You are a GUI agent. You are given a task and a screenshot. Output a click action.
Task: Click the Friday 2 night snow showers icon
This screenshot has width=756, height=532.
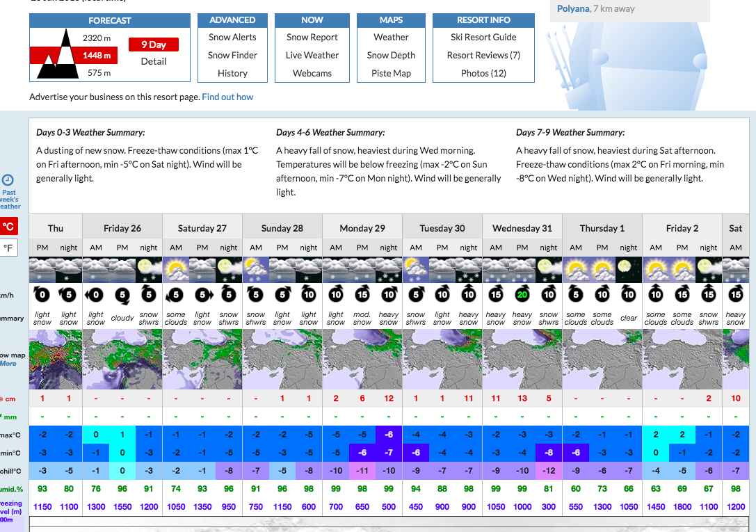click(709, 270)
